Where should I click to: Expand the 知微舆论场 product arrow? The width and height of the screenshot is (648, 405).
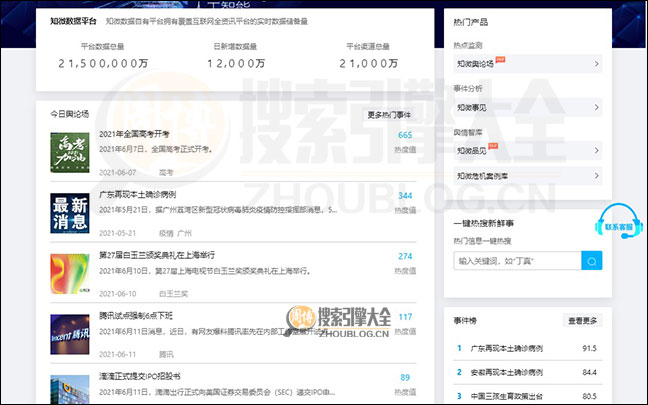pyautogui.click(x=596, y=64)
